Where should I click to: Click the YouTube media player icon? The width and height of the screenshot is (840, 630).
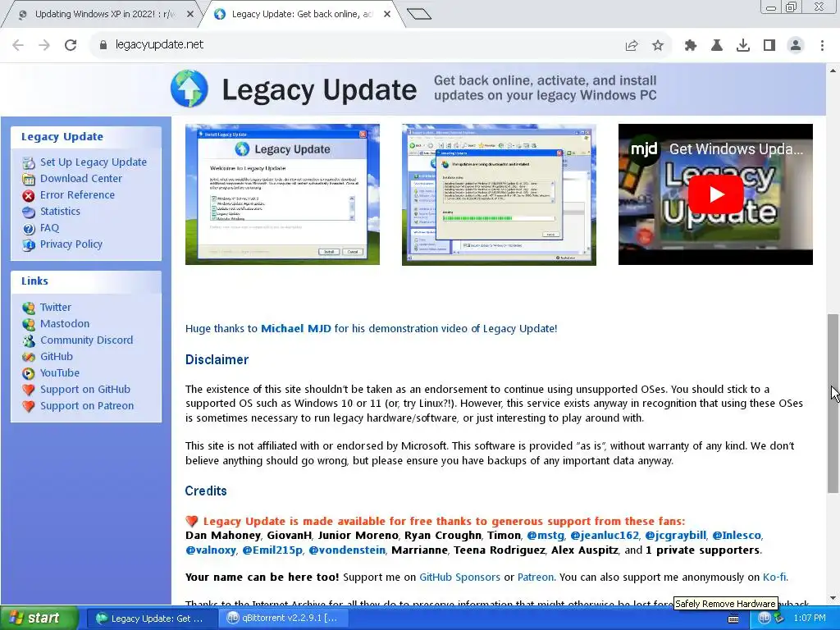(29, 374)
